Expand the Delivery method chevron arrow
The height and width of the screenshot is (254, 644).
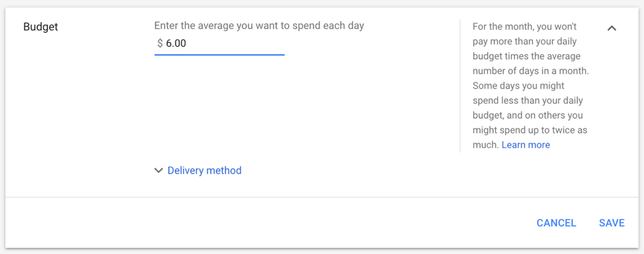point(158,170)
